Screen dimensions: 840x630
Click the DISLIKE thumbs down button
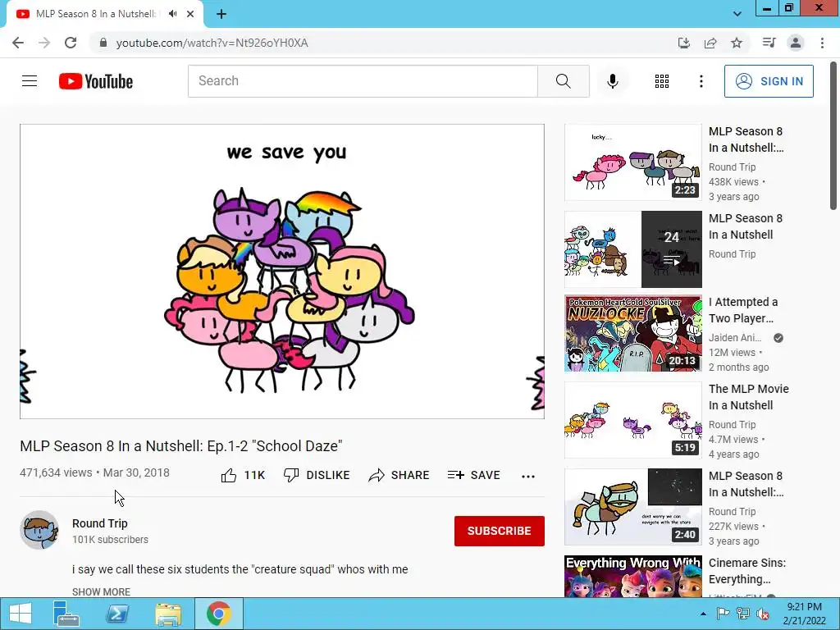(x=317, y=475)
